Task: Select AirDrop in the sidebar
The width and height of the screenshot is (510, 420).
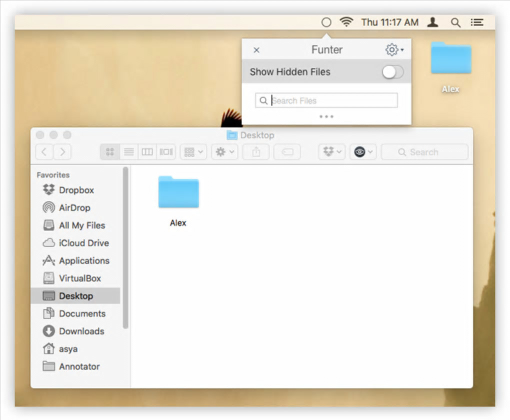Action: (74, 207)
